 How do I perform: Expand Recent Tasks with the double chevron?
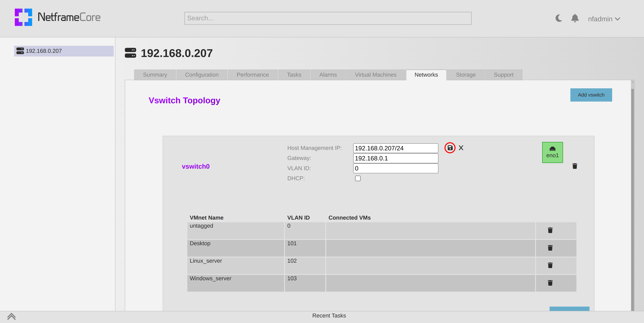click(x=12, y=316)
